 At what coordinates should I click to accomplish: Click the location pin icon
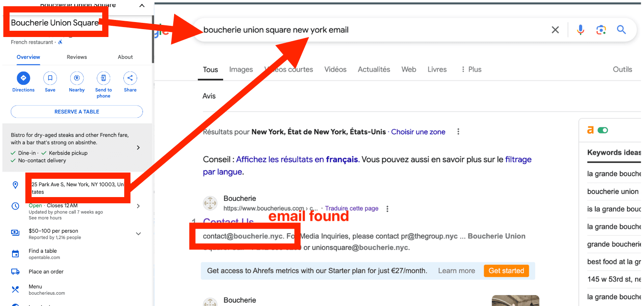pos(15,185)
